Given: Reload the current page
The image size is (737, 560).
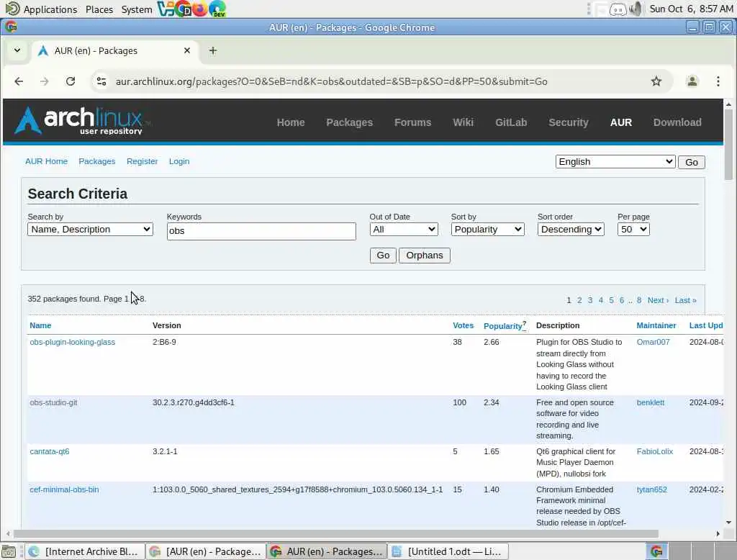Looking at the screenshot, I should click(x=71, y=81).
